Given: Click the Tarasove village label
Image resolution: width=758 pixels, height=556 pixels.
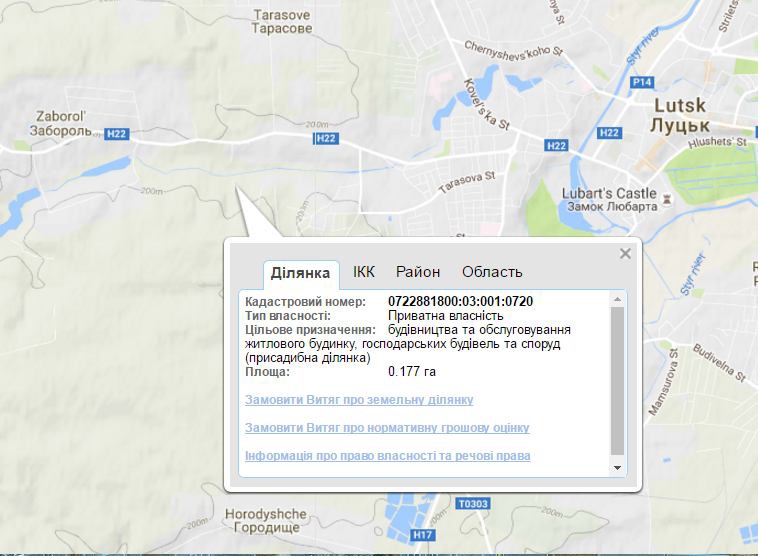Looking at the screenshot, I should (x=283, y=22).
